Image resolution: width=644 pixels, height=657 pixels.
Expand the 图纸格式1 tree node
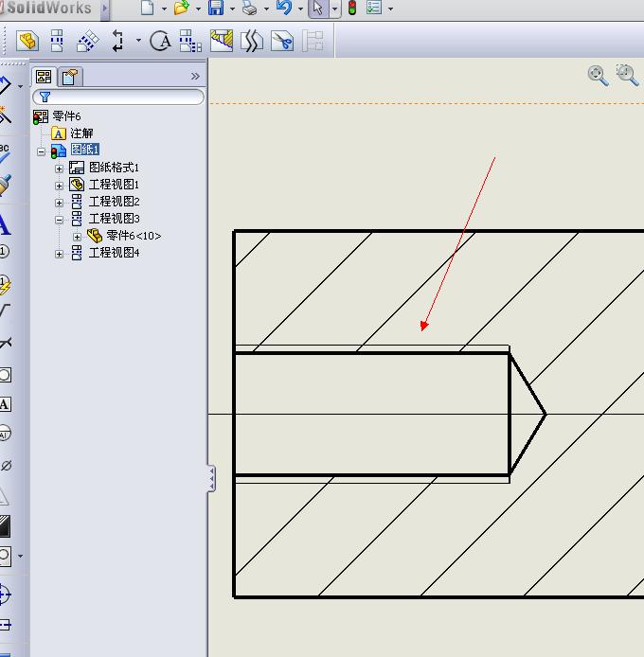pos(59,169)
